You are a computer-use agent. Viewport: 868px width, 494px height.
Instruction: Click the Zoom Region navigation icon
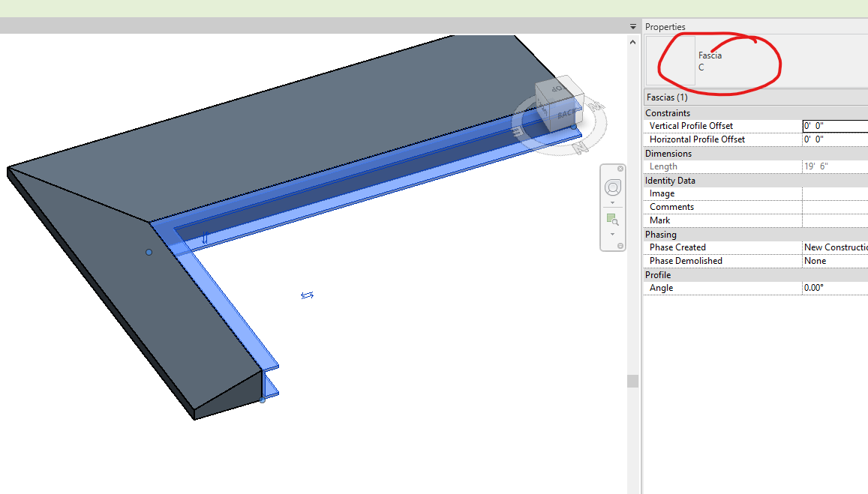click(x=612, y=220)
